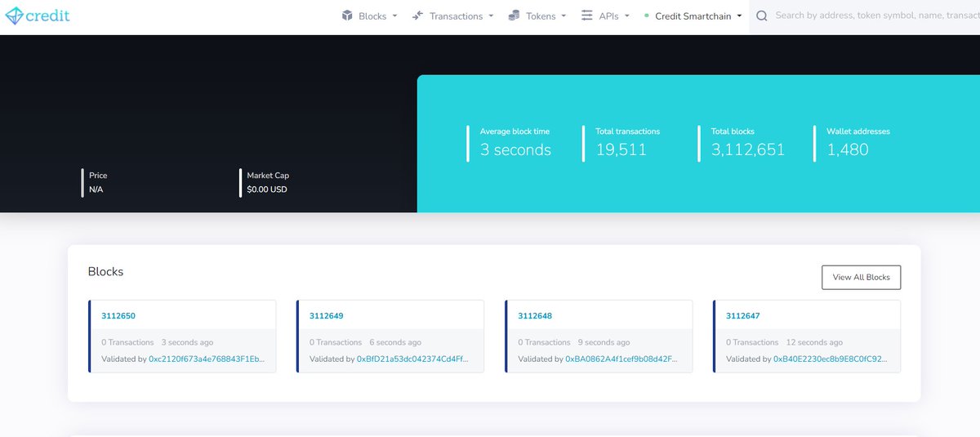The image size is (980, 437).
Task: Click '9 seconds ago' on block 3112648
Action: (x=604, y=342)
